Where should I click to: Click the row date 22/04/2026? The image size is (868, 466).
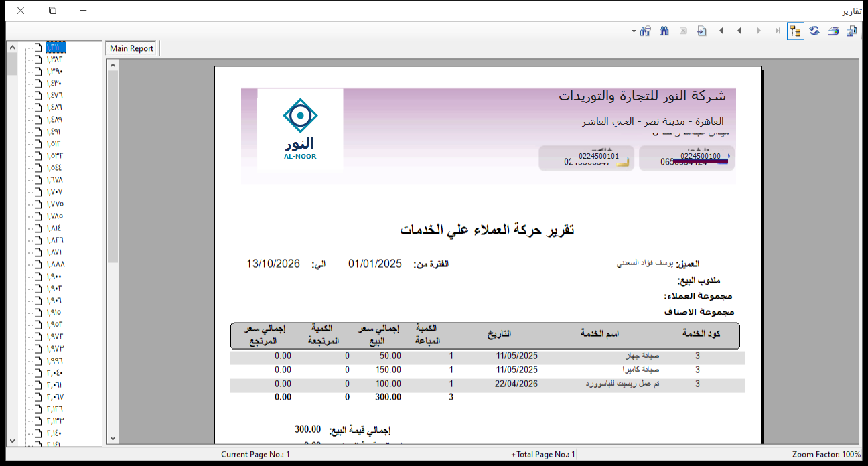tap(518, 384)
